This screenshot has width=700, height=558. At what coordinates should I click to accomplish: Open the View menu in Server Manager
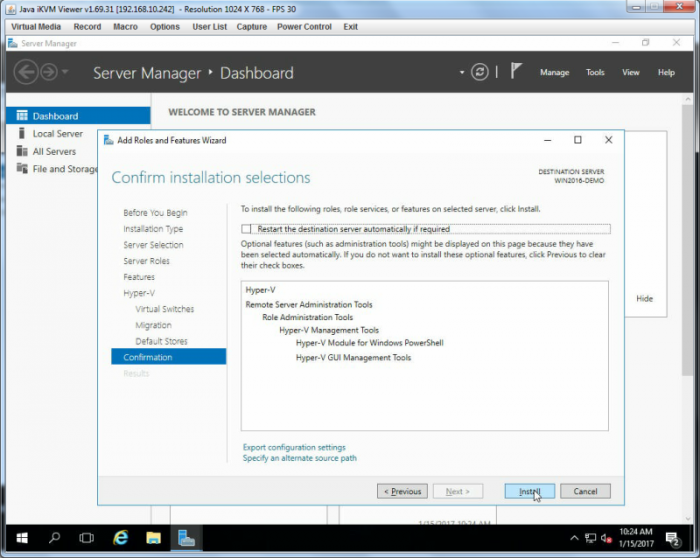point(631,72)
